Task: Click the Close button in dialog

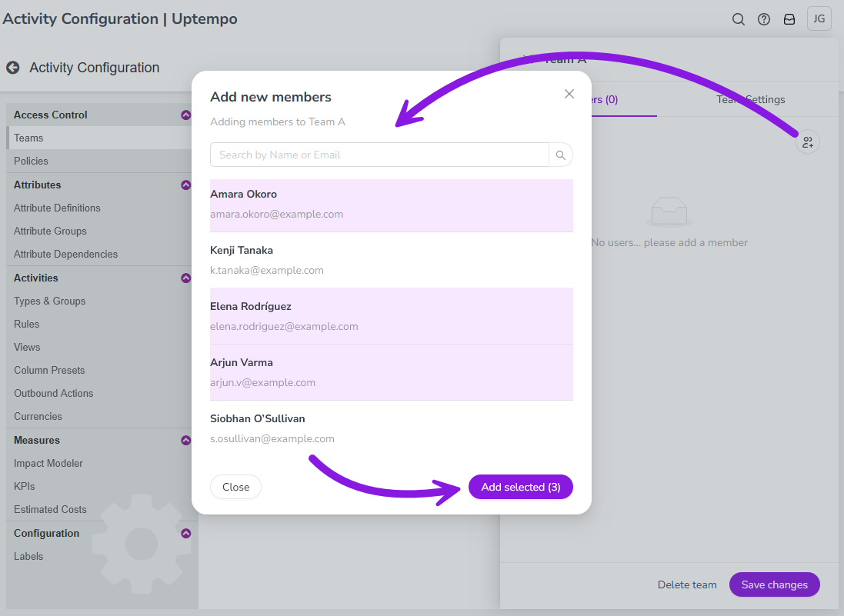Action: (x=235, y=487)
